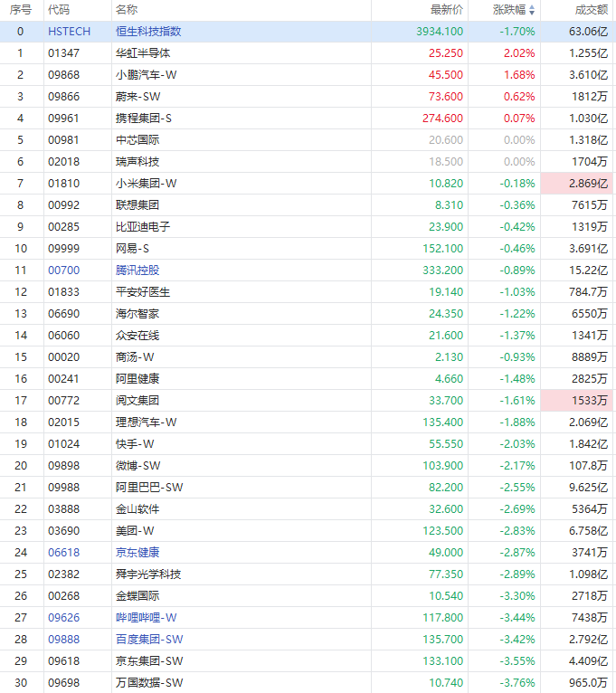The height and width of the screenshot is (693, 616).
Task: Click the 09868 stock code
Action: [x=64, y=75]
